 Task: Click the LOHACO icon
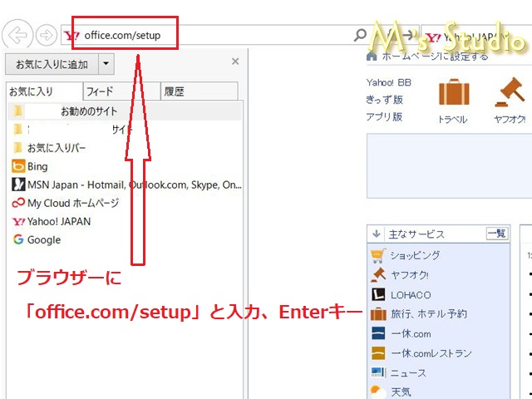[x=378, y=294]
